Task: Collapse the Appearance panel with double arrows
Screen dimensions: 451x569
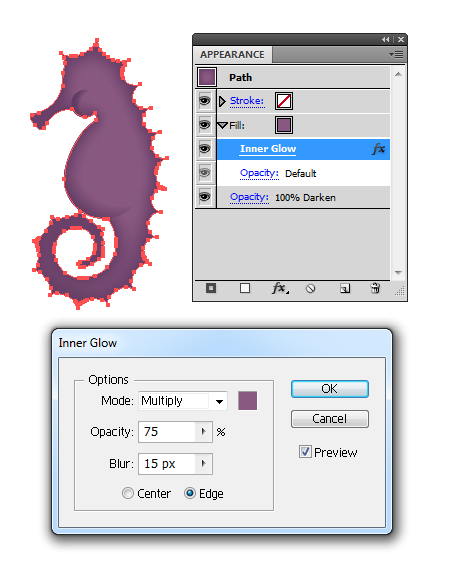Action: (385, 39)
